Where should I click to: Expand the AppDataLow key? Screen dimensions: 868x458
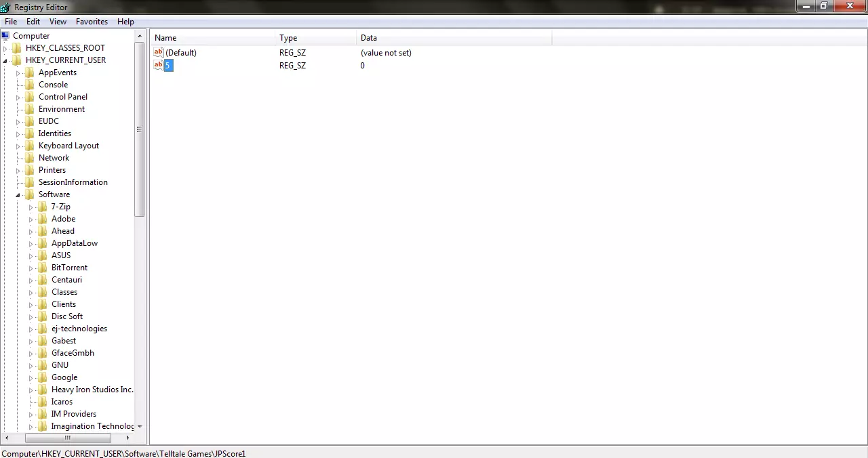point(31,244)
